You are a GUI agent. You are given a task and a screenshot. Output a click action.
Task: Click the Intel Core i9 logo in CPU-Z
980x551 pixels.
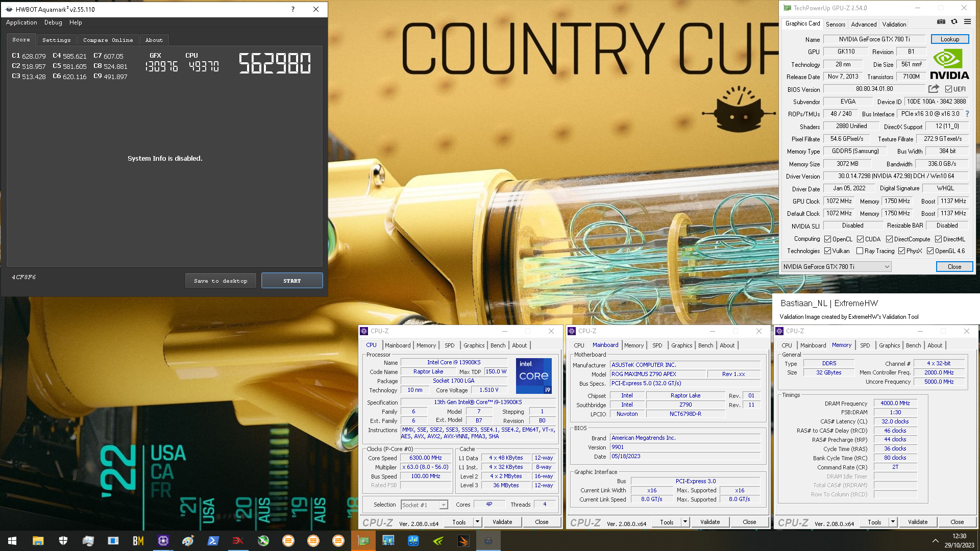pos(533,376)
